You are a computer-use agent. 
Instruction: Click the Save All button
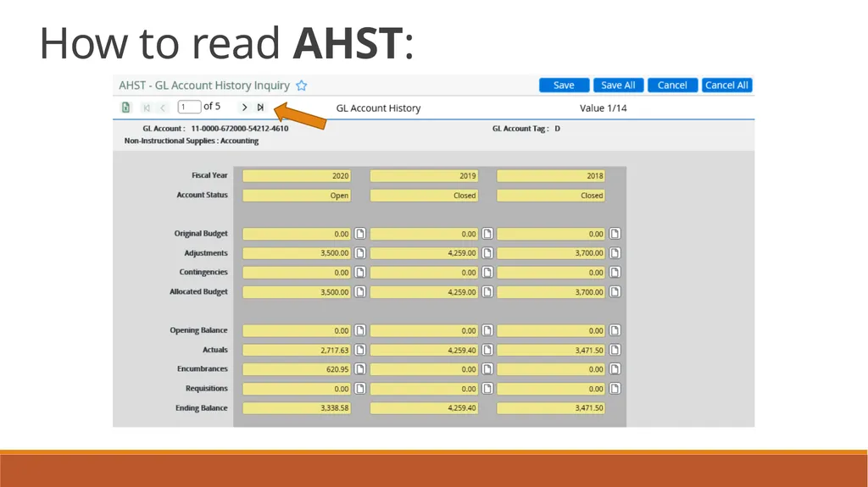(x=618, y=86)
